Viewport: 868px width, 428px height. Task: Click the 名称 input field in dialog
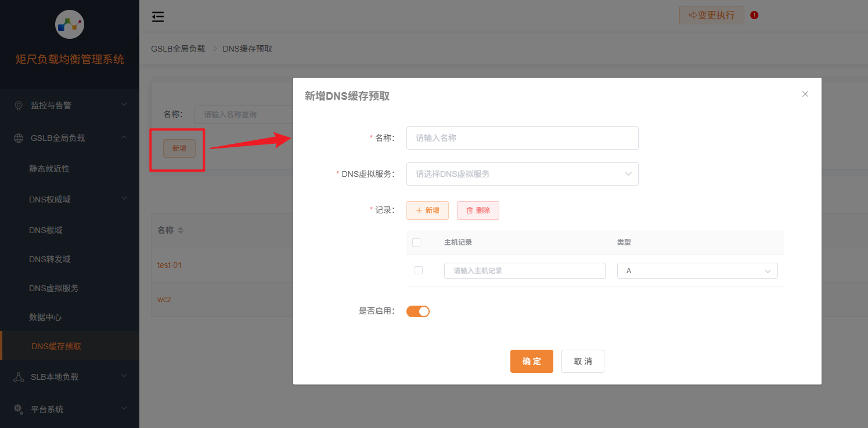coord(522,138)
